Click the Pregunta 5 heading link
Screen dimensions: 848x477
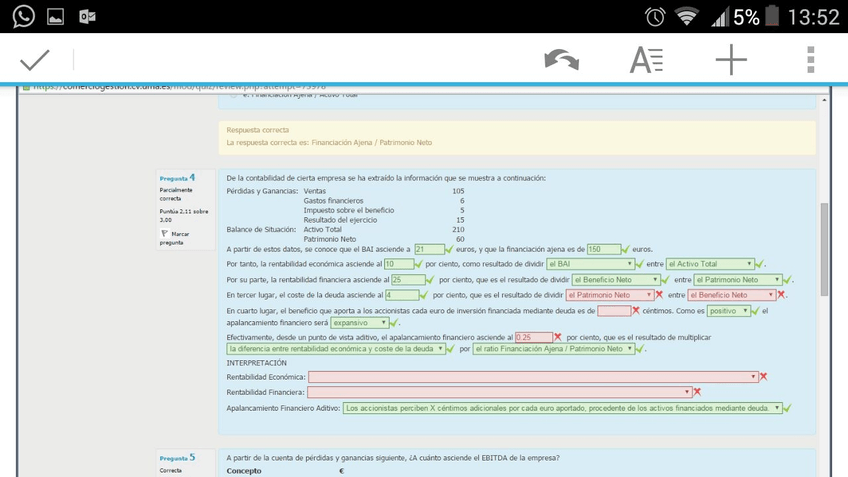[177, 457]
